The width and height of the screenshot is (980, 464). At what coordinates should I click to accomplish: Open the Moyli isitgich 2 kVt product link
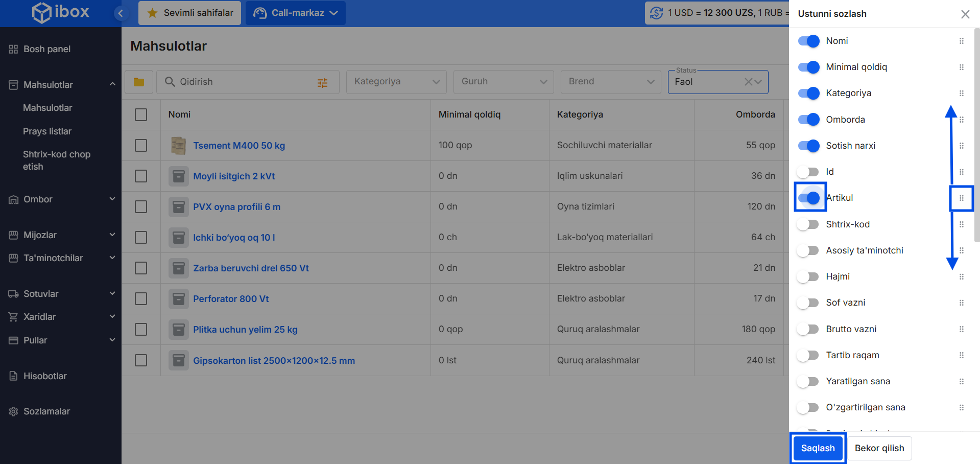(234, 176)
